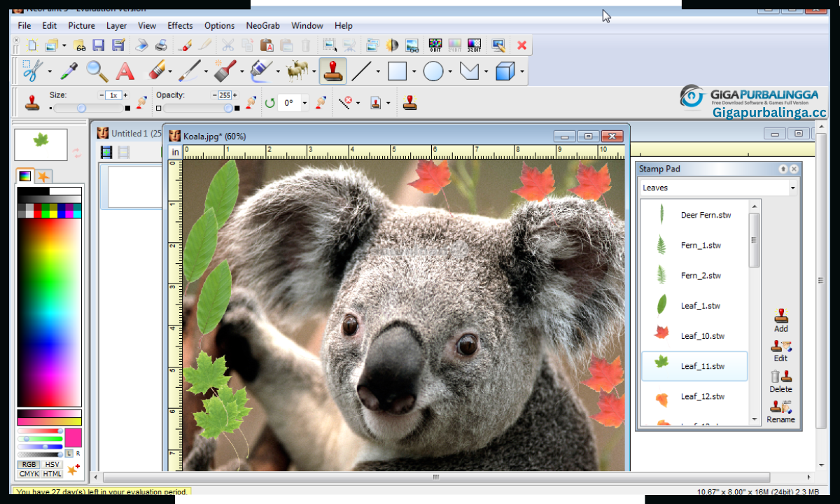Expand the 3D cube tool options arrow
Viewport: 840px width, 504px height.
522,71
